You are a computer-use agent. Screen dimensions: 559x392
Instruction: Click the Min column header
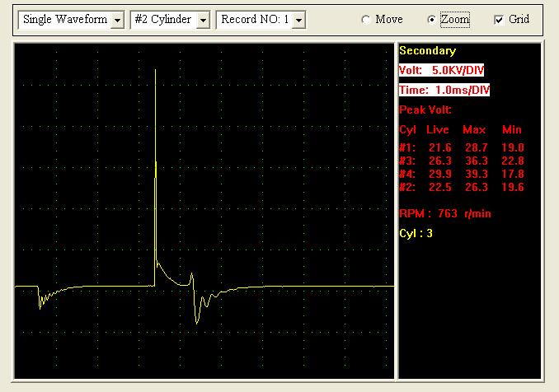click(512, 129)
